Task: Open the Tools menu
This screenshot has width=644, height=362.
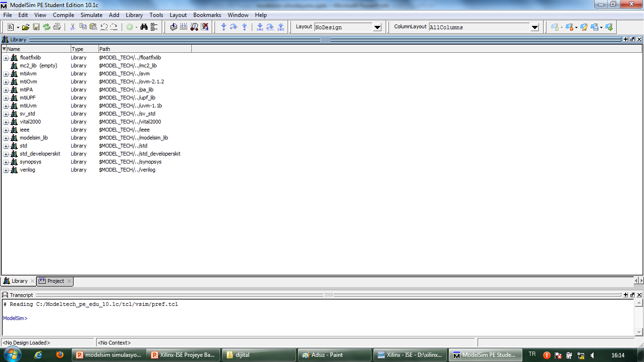Action: (156, 15)
